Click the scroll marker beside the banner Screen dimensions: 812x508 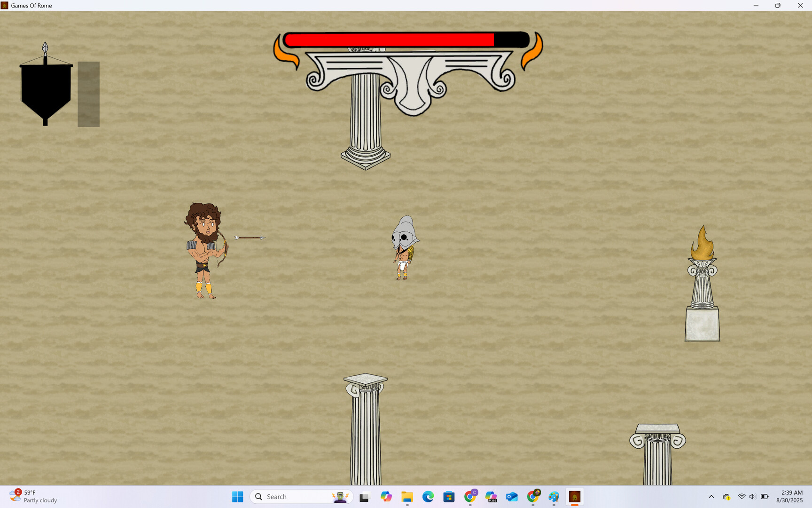tap(88, 94)
